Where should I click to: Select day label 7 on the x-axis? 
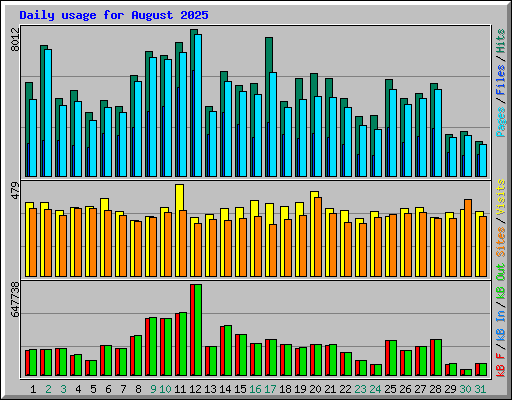pos(123,389)
